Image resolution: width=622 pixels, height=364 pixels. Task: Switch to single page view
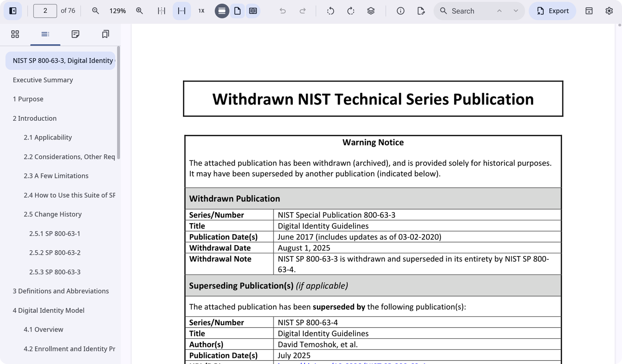[x=237, y=11]
